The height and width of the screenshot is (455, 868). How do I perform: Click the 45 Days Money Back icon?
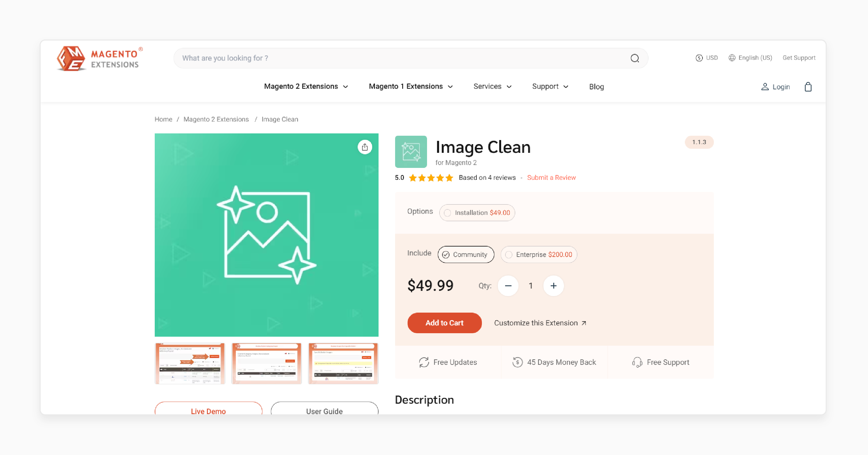[x=517, y=362]
